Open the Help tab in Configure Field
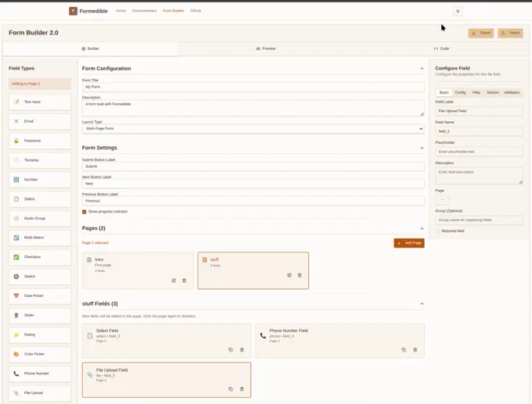 476,92
